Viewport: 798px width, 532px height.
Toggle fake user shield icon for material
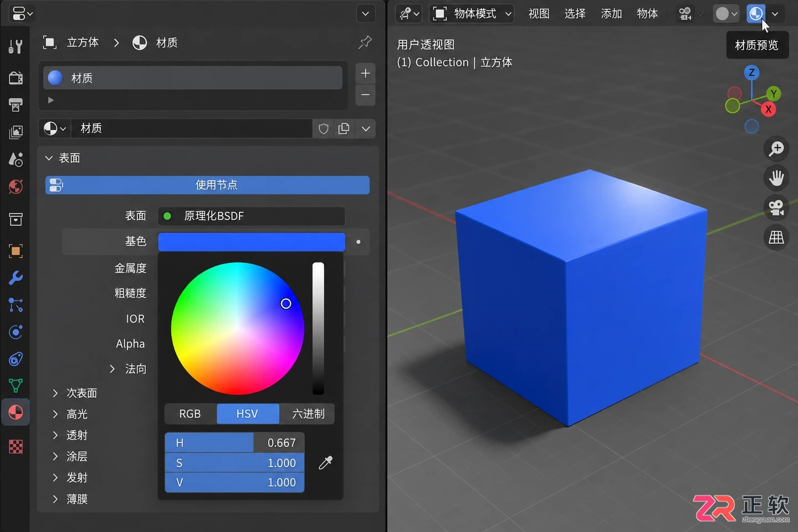(x=324, y=129)
